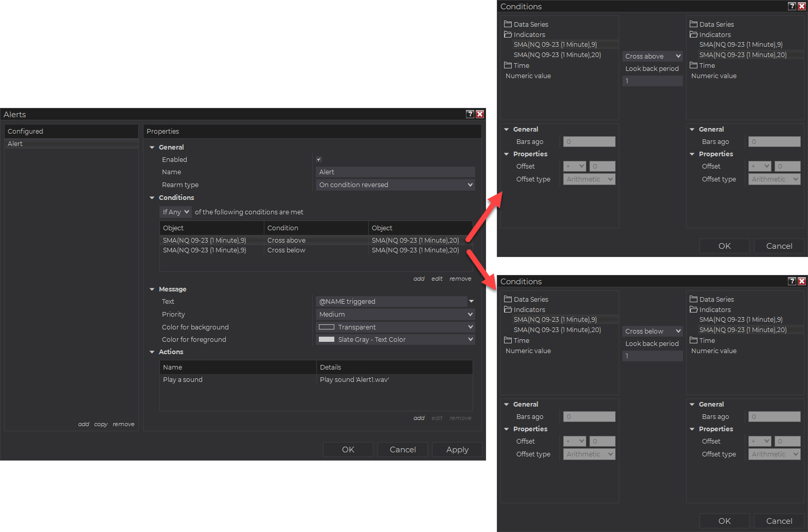Screen dimensions: 808x532
Task: Select Data Series folder in Cross below dialog's left pane
Action: click(526, 299)
